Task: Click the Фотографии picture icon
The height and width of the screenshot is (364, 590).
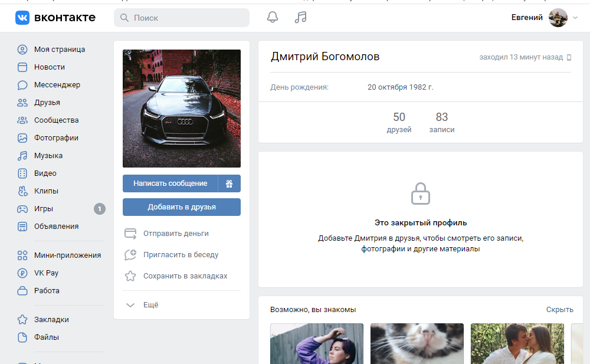Action: coord(22,138)
